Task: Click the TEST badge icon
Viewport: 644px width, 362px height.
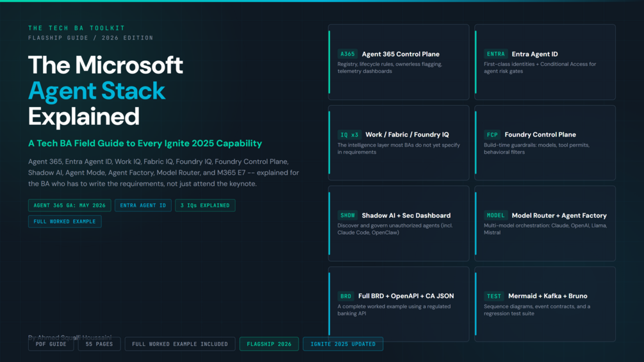Action: tap(493, 296)
